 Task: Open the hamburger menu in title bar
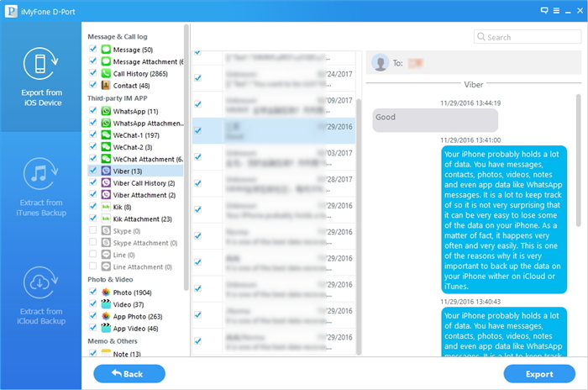556,11
